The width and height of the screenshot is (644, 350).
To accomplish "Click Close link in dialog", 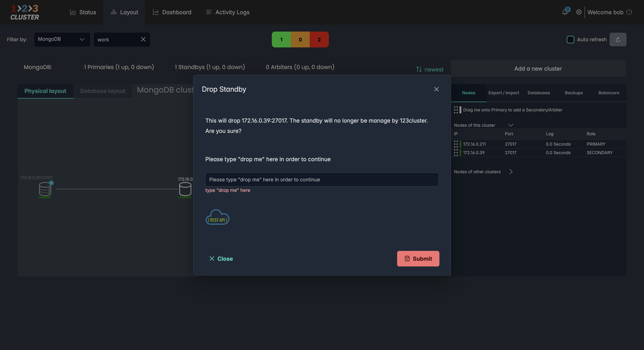I will point(221,259).
